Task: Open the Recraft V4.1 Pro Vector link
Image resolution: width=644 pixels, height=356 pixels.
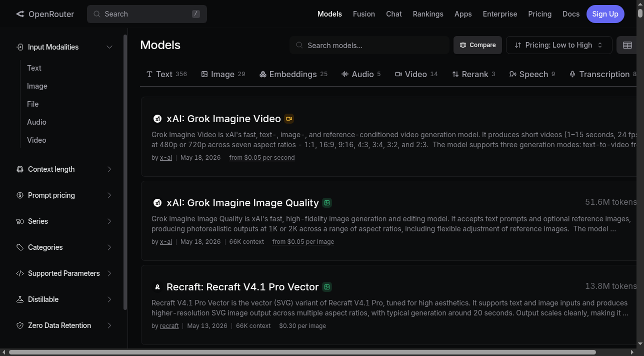Action: point(242,287)
